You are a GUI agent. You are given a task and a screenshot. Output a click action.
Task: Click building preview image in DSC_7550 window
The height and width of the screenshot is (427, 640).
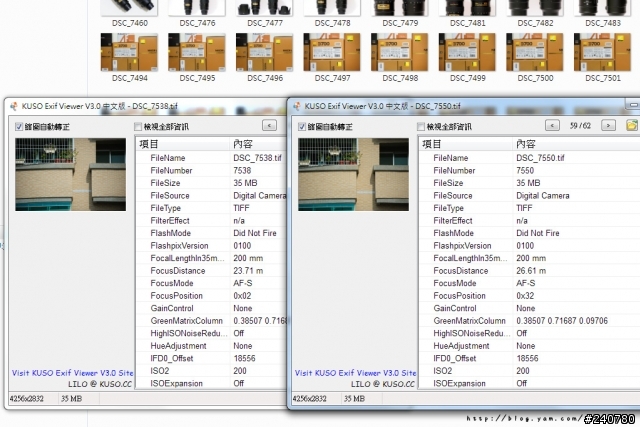[x=353, y=174]
